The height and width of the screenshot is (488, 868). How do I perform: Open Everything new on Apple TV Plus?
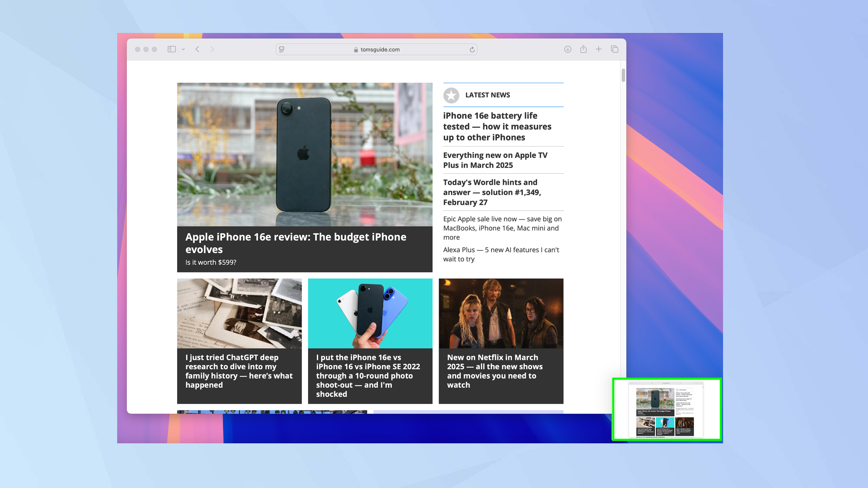click(495, 160)
